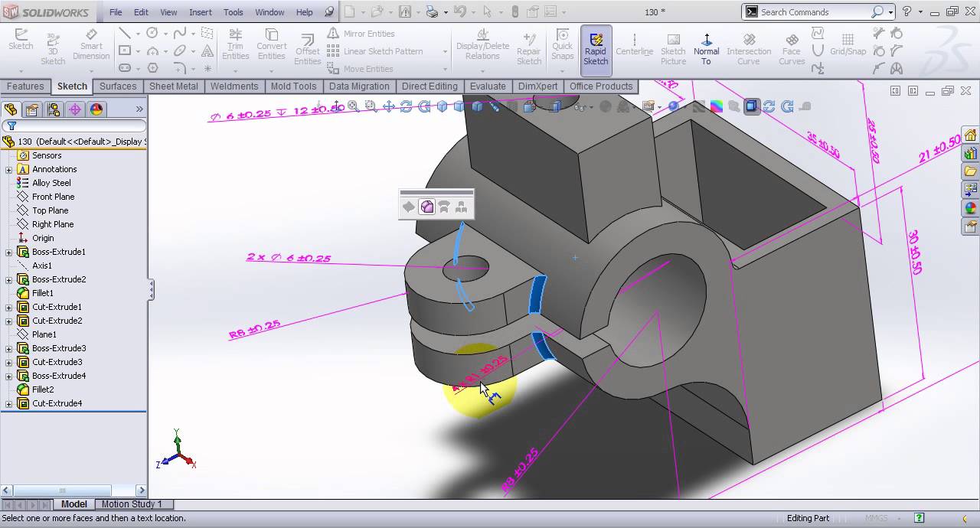Viewport: 980px width, 528px height.
Task: Select the Smart Dimension tool
Action: (x=91, y=46)
